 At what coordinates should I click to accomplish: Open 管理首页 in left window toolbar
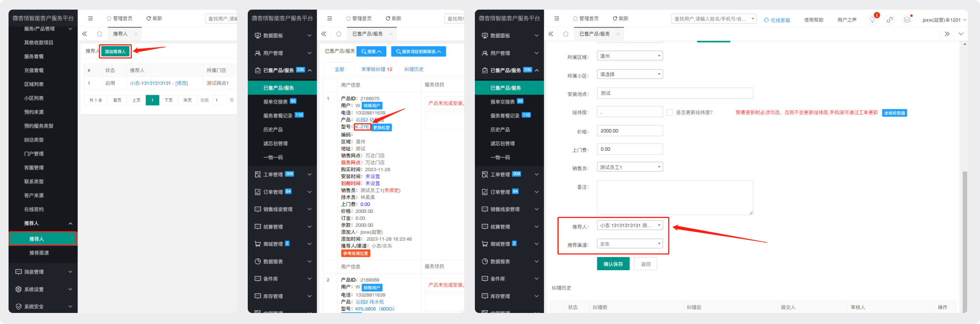[x=120, y=18]
